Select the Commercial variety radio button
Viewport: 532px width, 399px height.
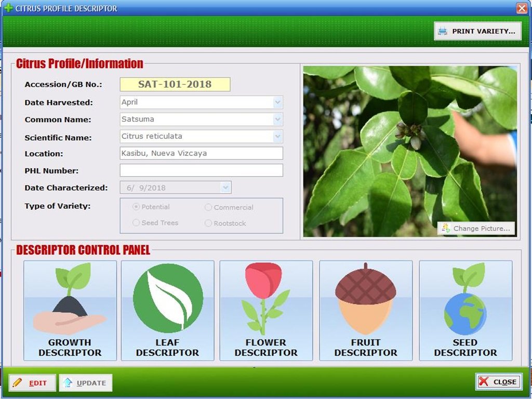pyautogui.click(x=208, y=207)
